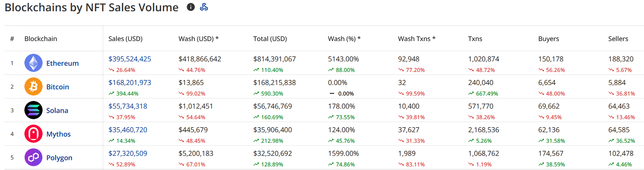This screenshot has height=170, width=644.
Task: Select Bitcoin sellers 5,884
Action: [x=617, y=82]
